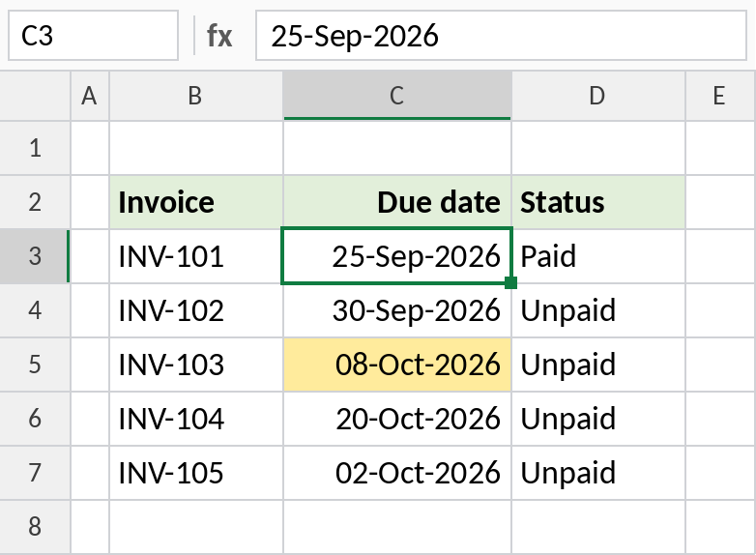This screenshot has height=555, width=756.
Task: Select Unpaid status for INV-104
Action: [x=598, y=418]
